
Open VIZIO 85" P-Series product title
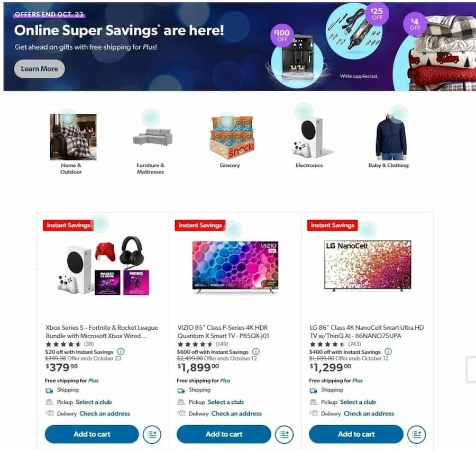[x=223, y=331]
